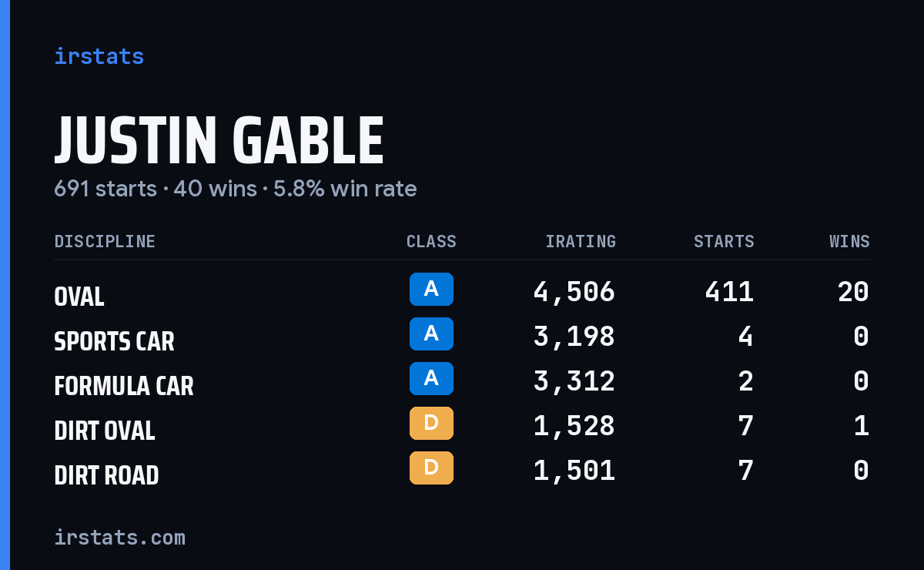Click the Dirt Road class D badge
The width and height of the screenshot is (924, 570).
click(x=431, y=468)
